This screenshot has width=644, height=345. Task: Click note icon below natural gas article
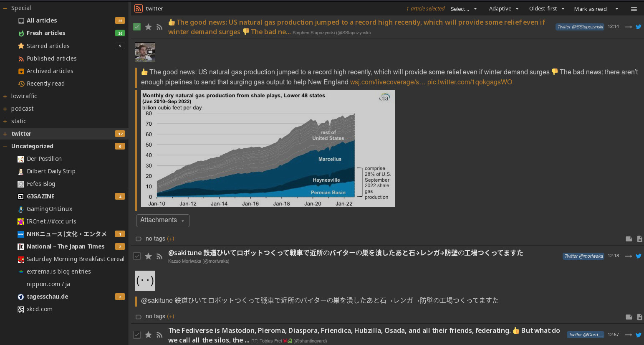pos(629,239)
